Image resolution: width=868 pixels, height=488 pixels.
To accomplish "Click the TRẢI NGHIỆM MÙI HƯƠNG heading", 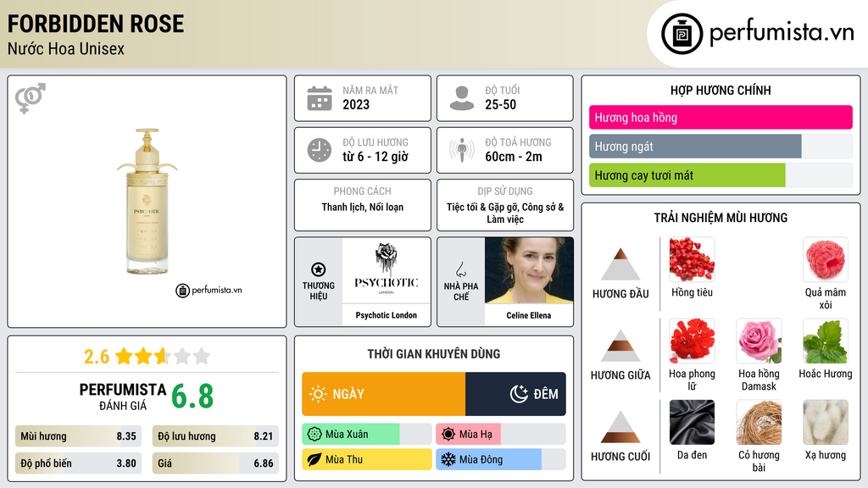I will tap(721, 218).
